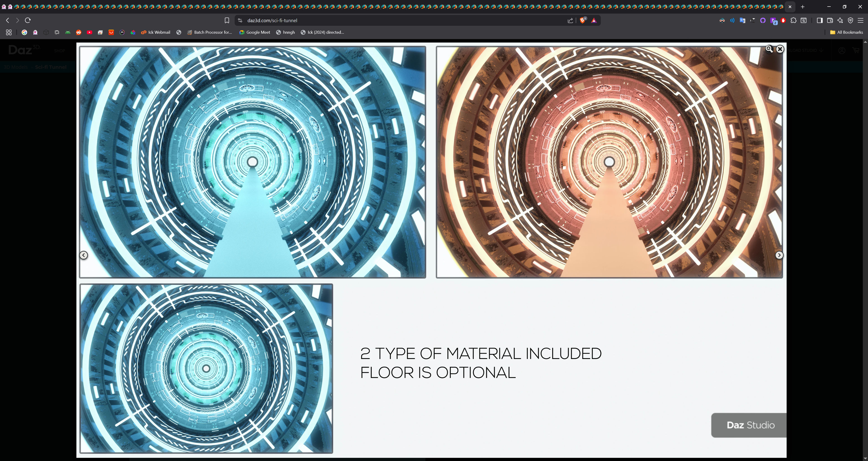Bookmark this page with the bookmark icon

(227, 21)
